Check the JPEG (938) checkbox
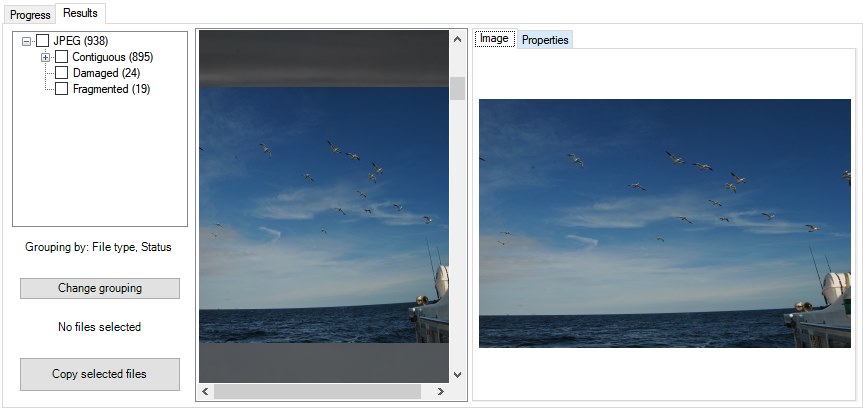 coord(42,41)
